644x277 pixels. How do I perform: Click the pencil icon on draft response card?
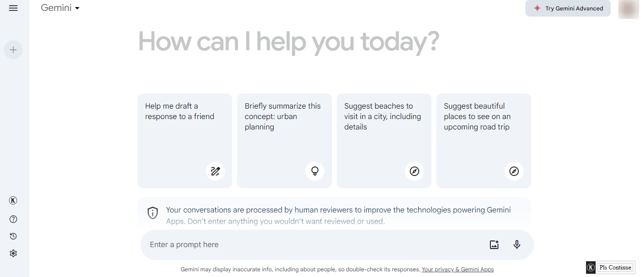tap(215, 171)
